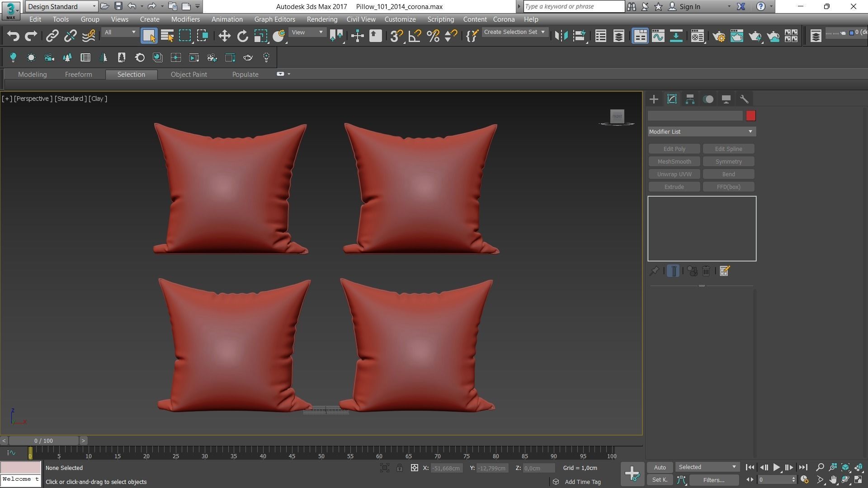The width and height of the screenshot is (868, 488).
Task: Open the Display command panel tab
Action: coord(726,99)
